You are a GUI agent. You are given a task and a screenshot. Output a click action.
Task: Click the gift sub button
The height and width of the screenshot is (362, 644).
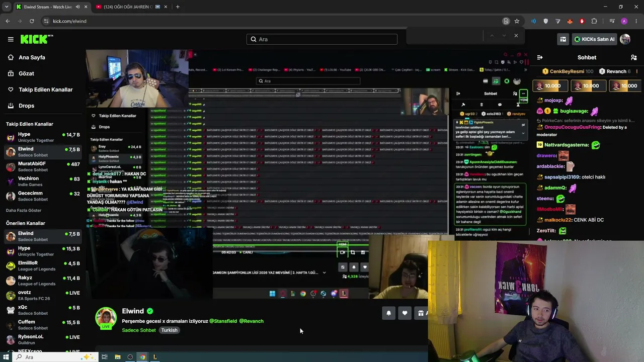coord(421,313)
